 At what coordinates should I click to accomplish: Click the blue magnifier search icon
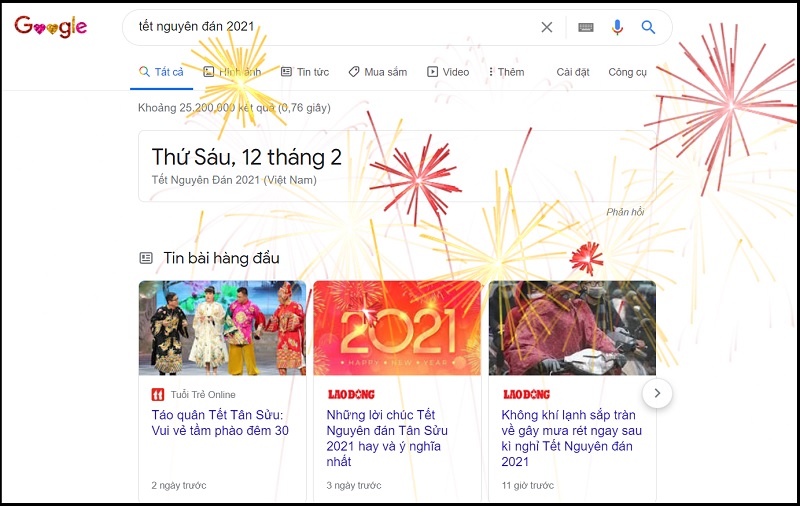pyautogui.click(x=648, y=27)
